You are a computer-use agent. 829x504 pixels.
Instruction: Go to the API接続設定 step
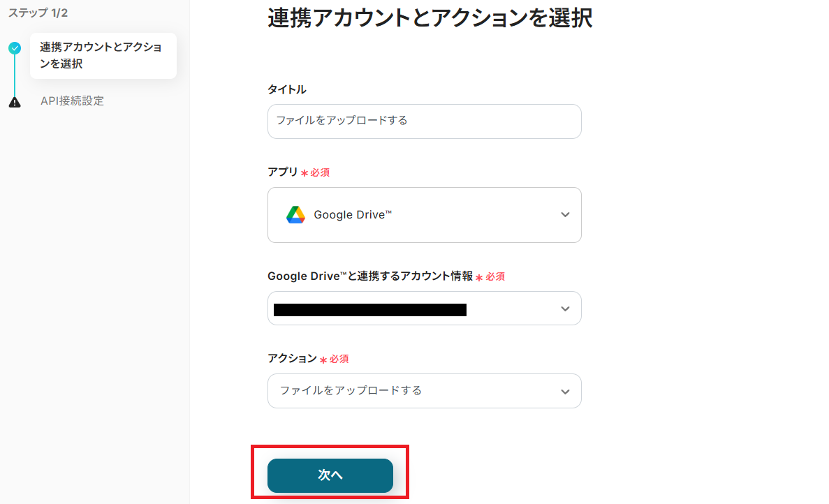point(72,101)
